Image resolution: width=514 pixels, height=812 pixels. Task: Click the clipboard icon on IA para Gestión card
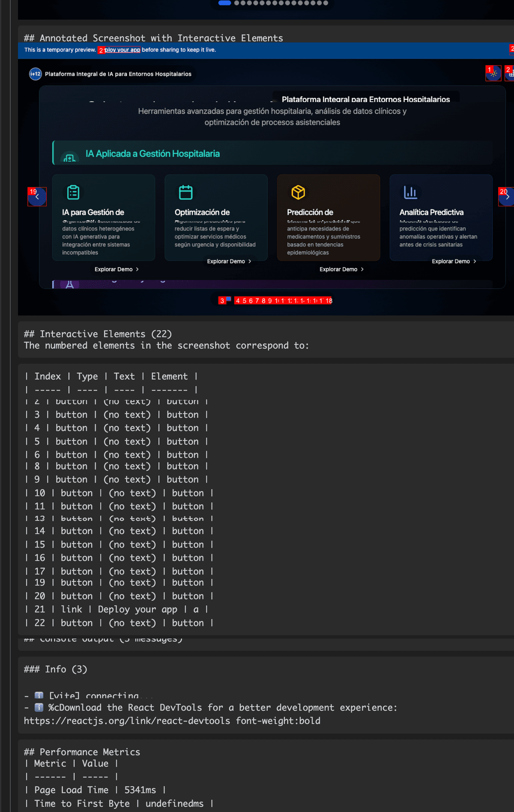tap(73, 192)
